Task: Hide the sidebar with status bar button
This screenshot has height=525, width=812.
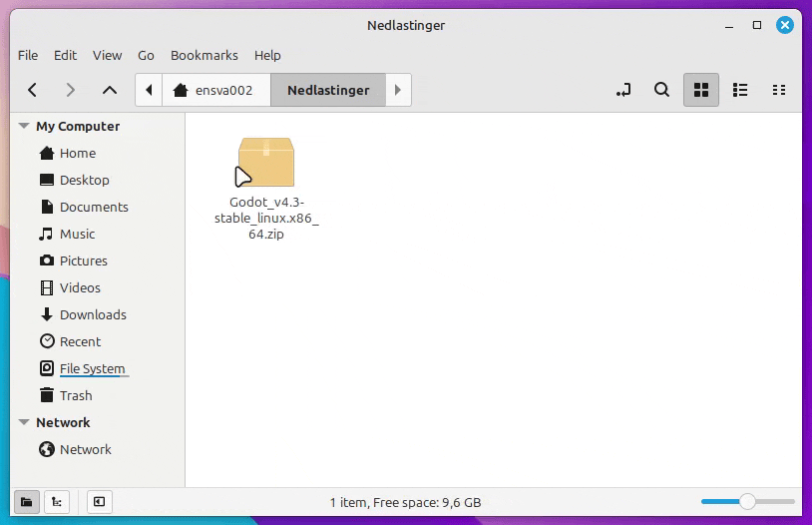Action: (100, 502)
